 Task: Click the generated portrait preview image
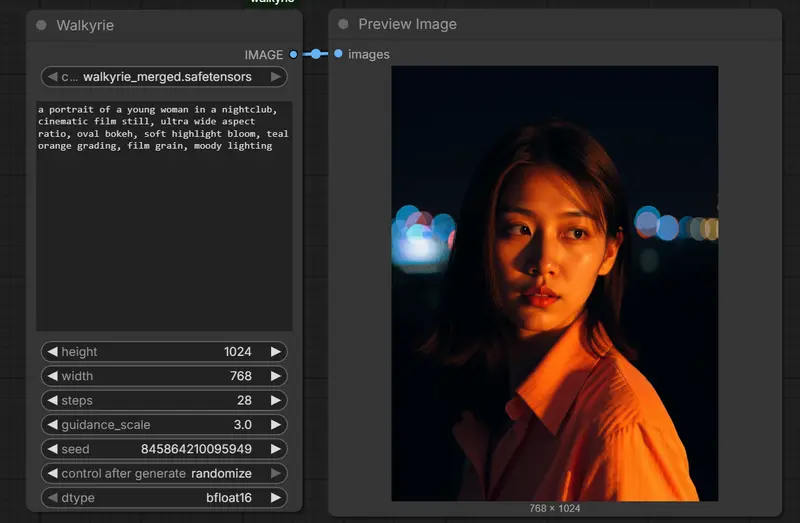555,283
